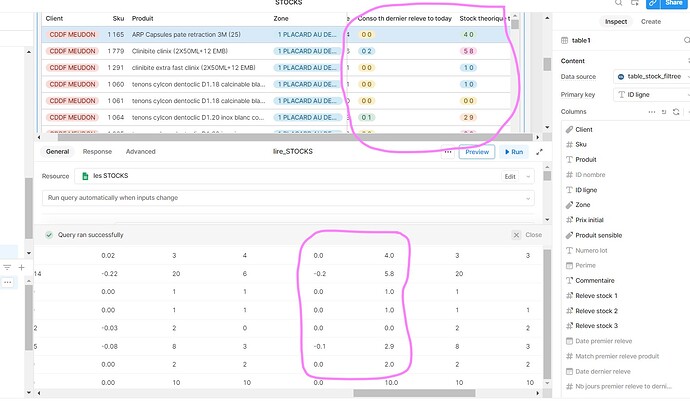Image resolution: width=690 pixels, height=401 pixels.
Task: Click result cell value -0.08
Action: (109, 346)
